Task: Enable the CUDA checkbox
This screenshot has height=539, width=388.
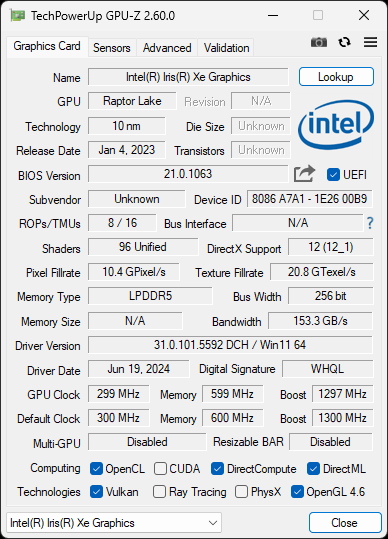Action: tap(160, 469)
